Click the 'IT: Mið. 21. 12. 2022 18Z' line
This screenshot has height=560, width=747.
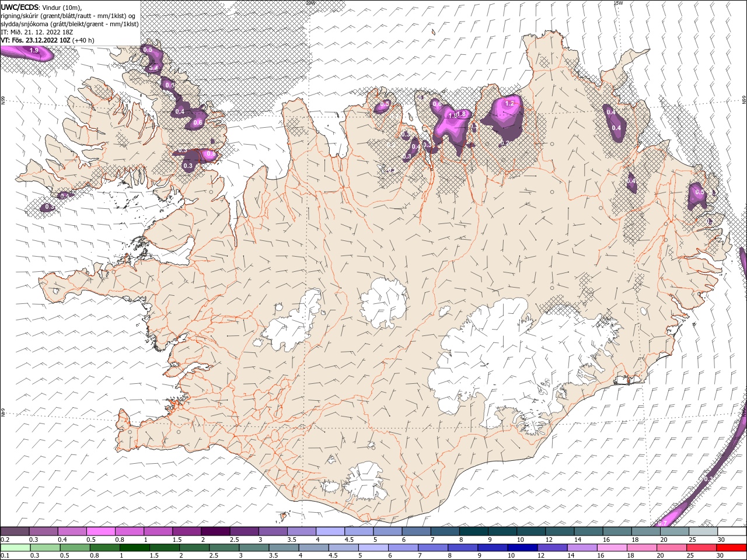coord(37,32)
